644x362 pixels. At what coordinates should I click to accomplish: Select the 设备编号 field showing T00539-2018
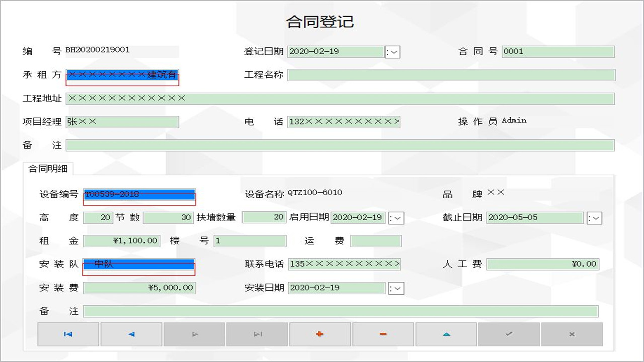pos(139,194)
